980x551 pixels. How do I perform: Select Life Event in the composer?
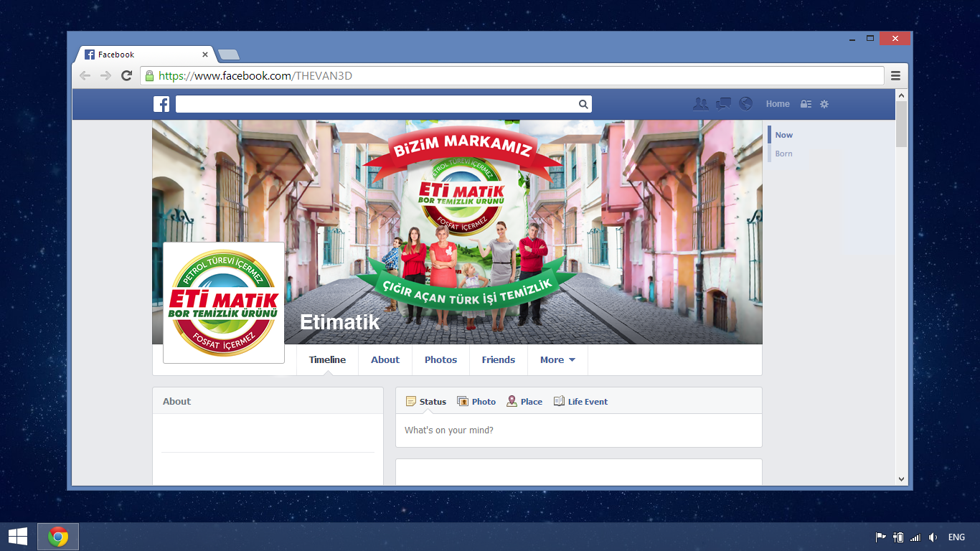point(580,402)
